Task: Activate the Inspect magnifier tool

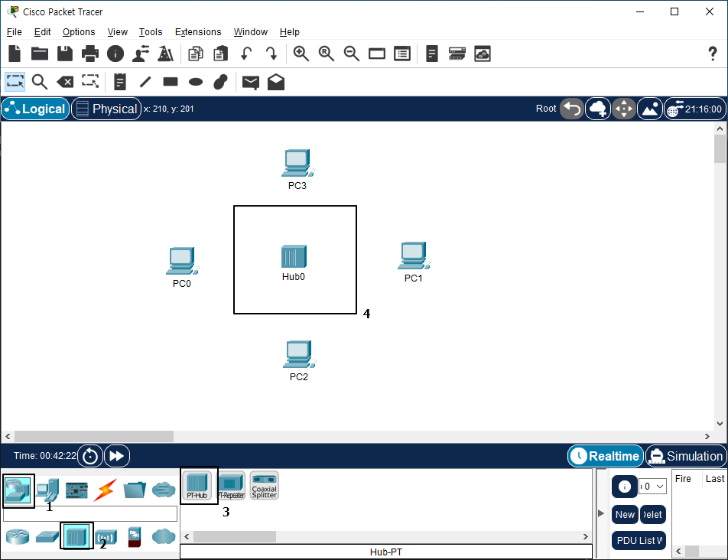Action: [x=40, y=82]
